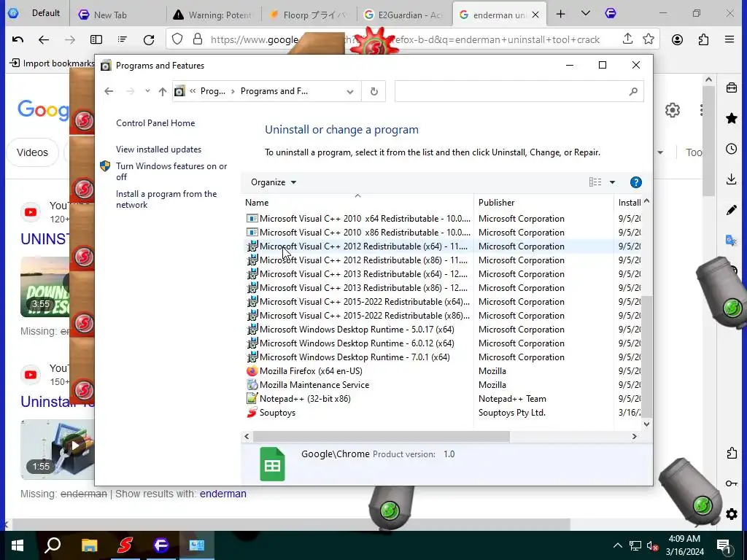Toggle the browser sidebar icon
Viewport: 747px width, 560px height.
click(96, 39)
